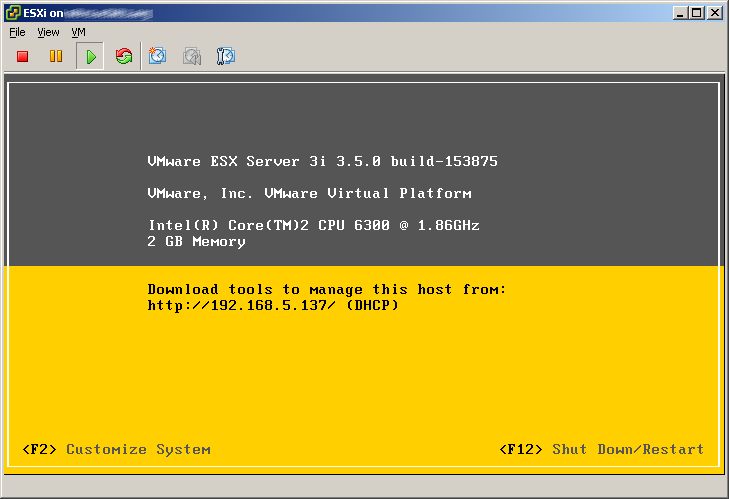The image size is (729, 499).
Task: Click the VMware Virtual Platform line
Action: click(310, 193)
